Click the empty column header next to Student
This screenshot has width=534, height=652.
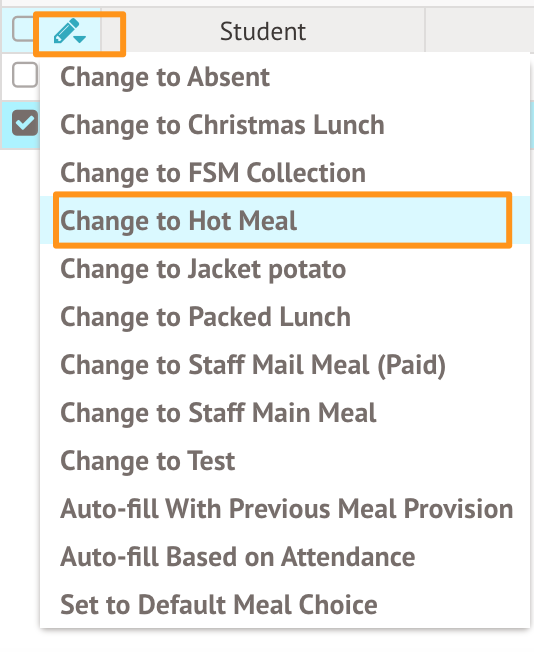pos(480,31)
